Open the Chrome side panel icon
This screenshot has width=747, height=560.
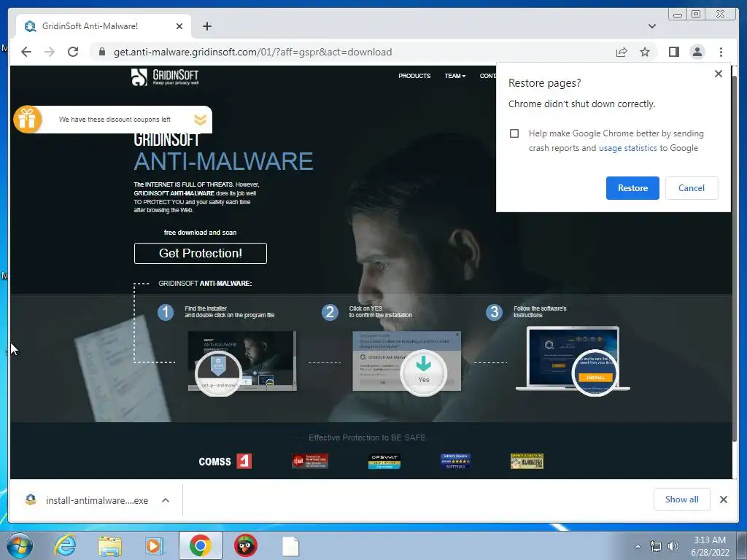(x=673, y=52)
